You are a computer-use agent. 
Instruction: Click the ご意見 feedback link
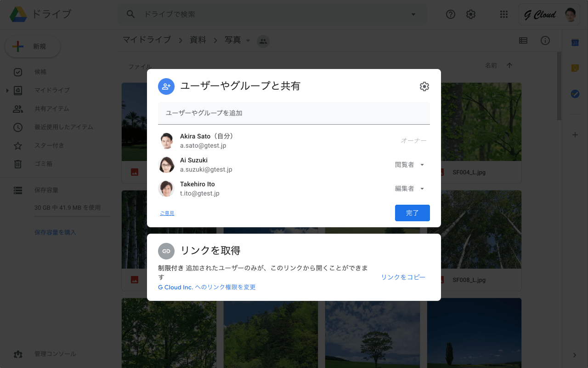point(167,213)
